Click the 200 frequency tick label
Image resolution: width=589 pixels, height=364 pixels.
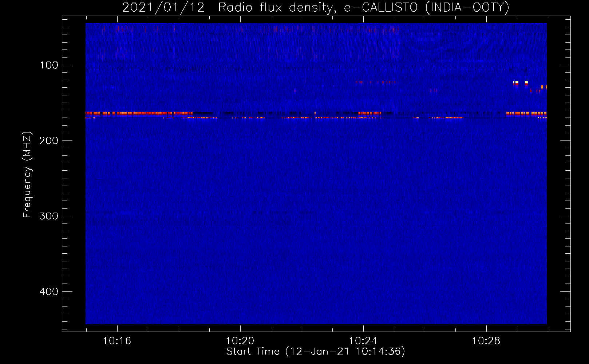(49, 141)
